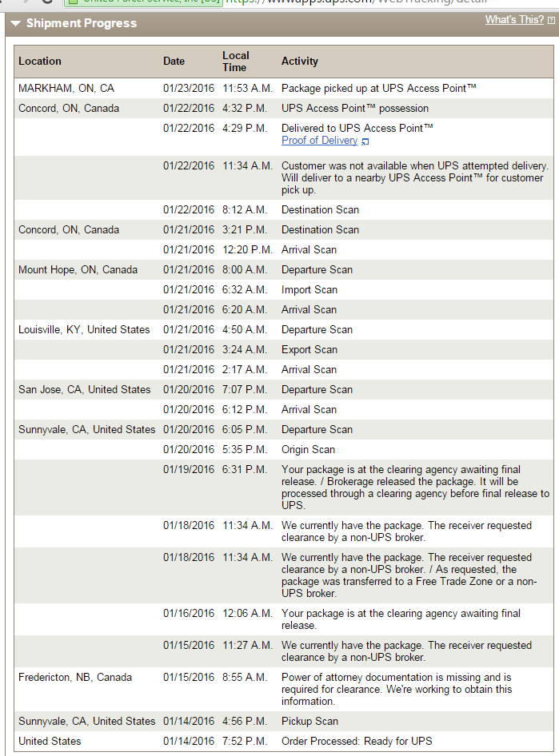Click the Import Scan activity entry
Screen dimensions: 559x756
(x=309, y=290)
